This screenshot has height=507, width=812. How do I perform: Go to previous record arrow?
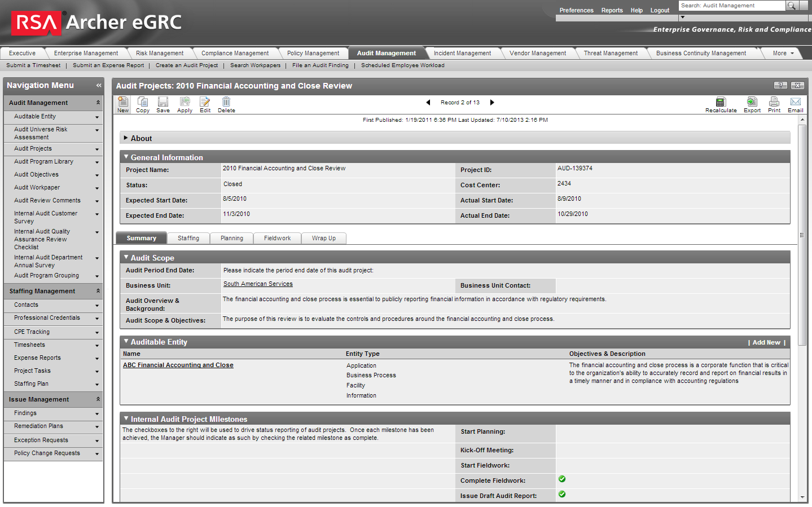(428, 103)
